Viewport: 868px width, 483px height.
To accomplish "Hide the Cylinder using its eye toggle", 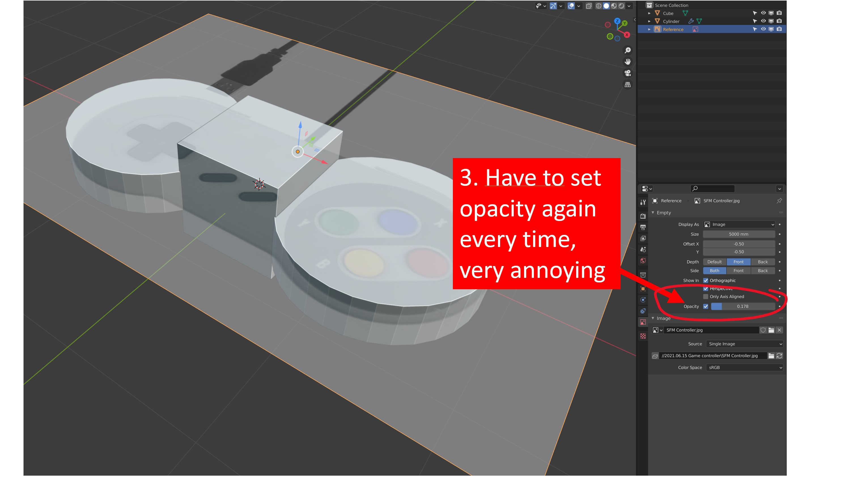I will click(763, 21).
